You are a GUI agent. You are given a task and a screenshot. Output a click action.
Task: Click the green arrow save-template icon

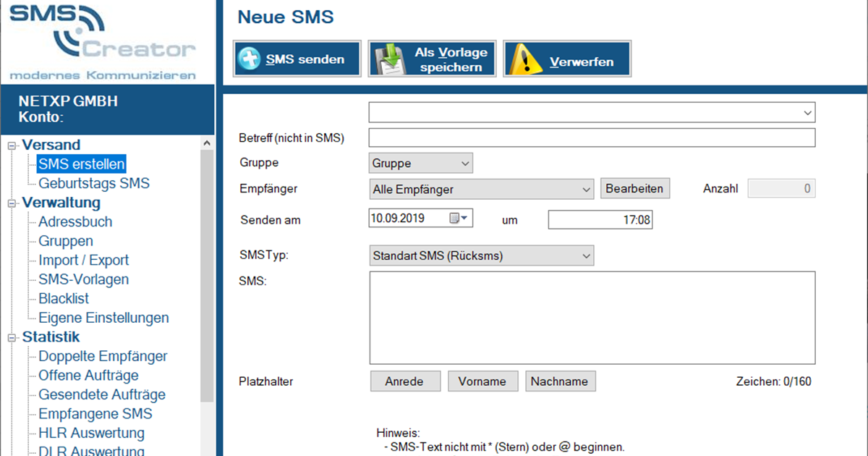click(386, 59)
